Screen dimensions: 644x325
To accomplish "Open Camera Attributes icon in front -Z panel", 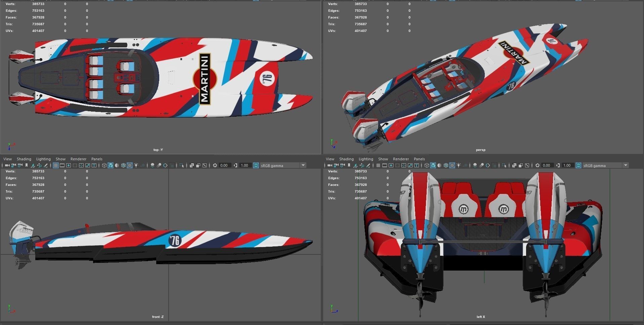I will (20, 165).
